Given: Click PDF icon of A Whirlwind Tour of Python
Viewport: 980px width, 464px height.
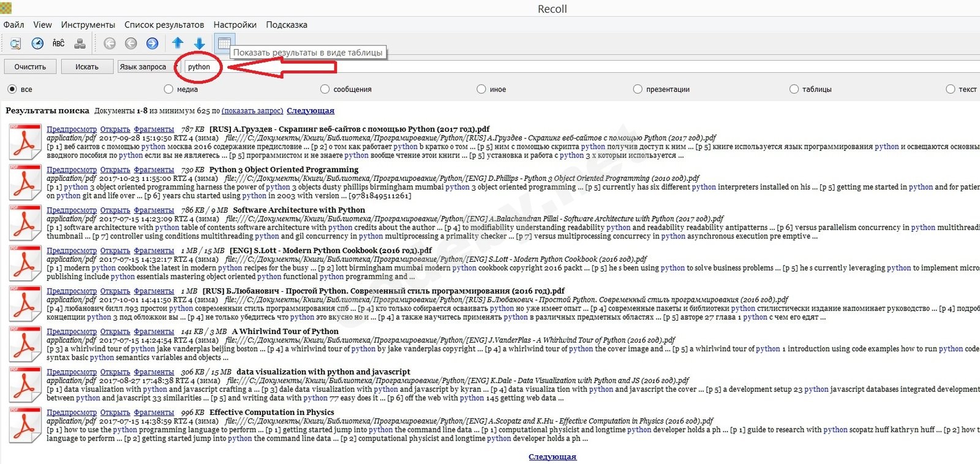Looking at the screenshot, I should (24, 344).
